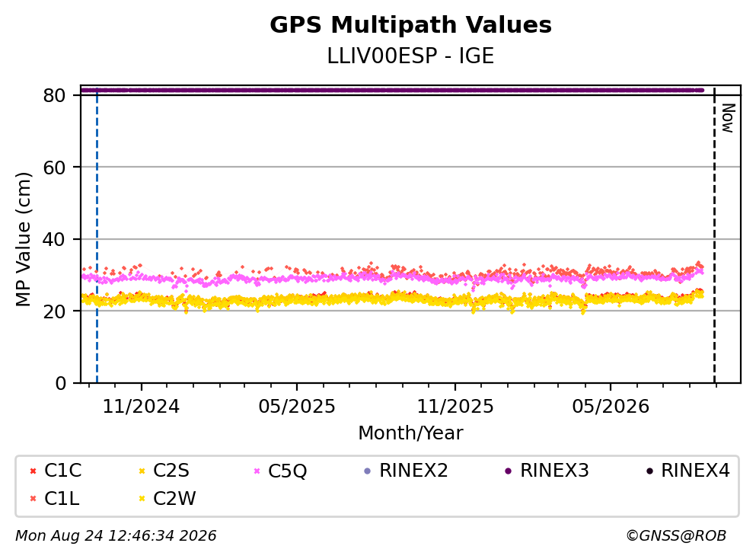Click the ©GNSS@ROB copyright text
The height and width of the screenshot is (559, 756).
point(676,536)
